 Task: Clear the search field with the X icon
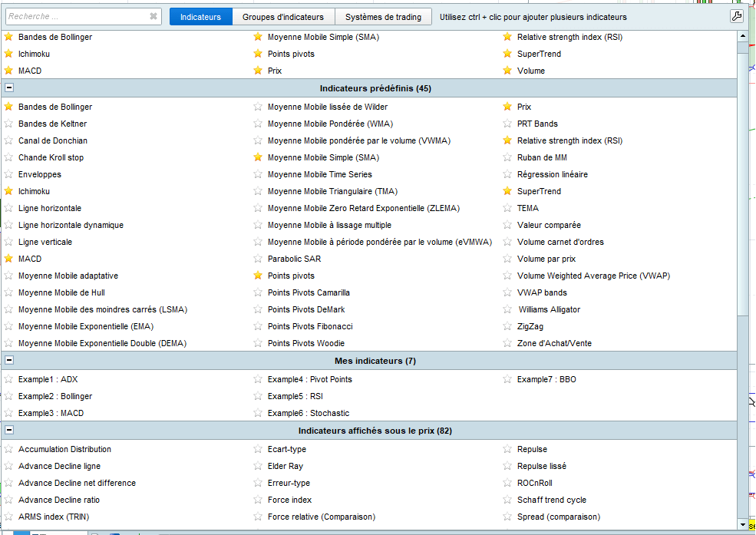pos(154,16)
